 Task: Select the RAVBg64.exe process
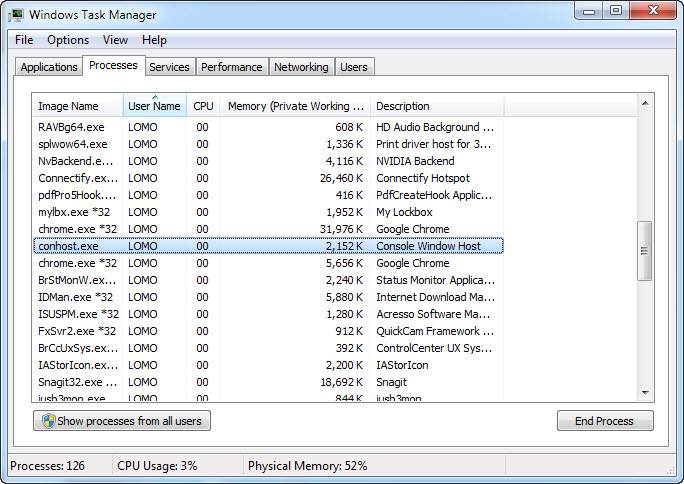268,127
